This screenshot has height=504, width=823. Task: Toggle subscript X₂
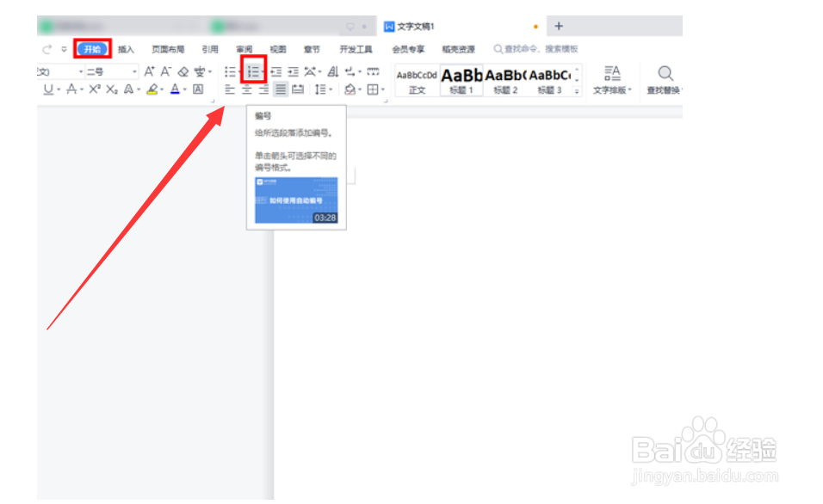(x=112, y=89)
